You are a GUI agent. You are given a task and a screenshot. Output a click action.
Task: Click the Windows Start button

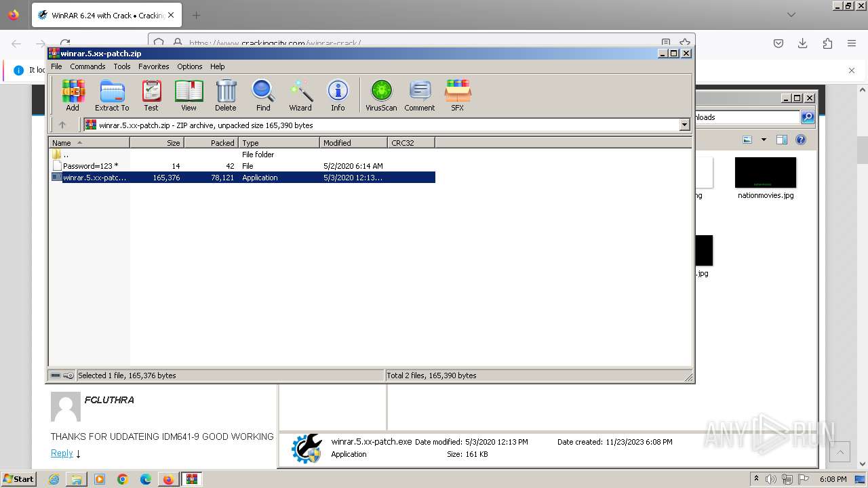pos(19,479)
